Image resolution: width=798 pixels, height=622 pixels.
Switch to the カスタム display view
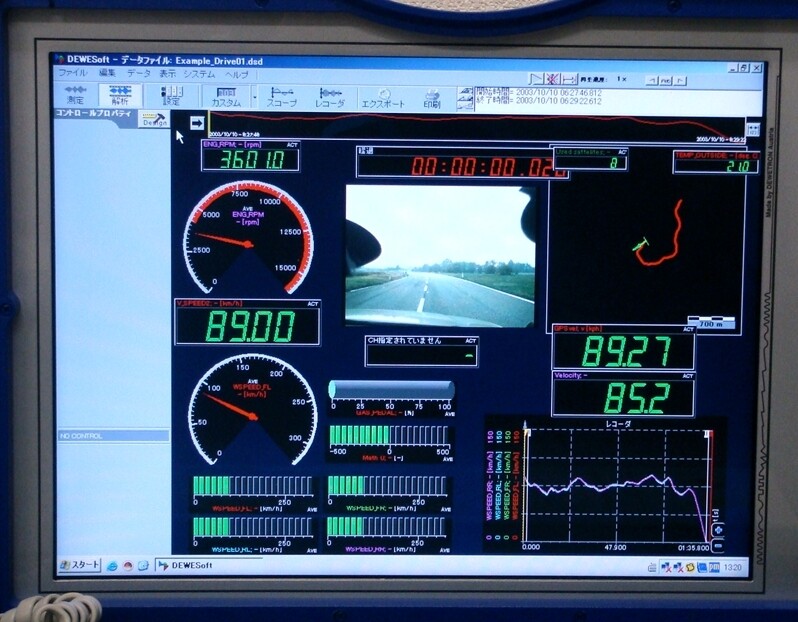[226, 97]
